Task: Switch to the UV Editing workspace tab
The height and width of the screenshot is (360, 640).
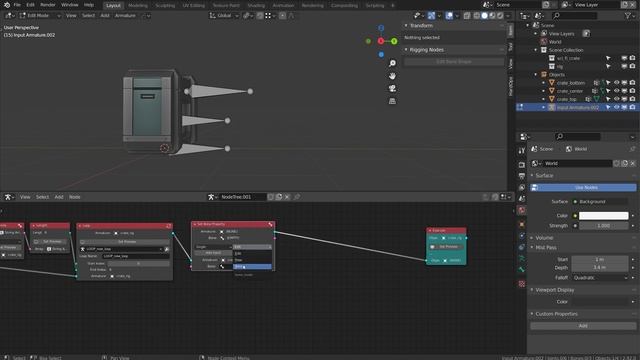Action: click(193, 5)
